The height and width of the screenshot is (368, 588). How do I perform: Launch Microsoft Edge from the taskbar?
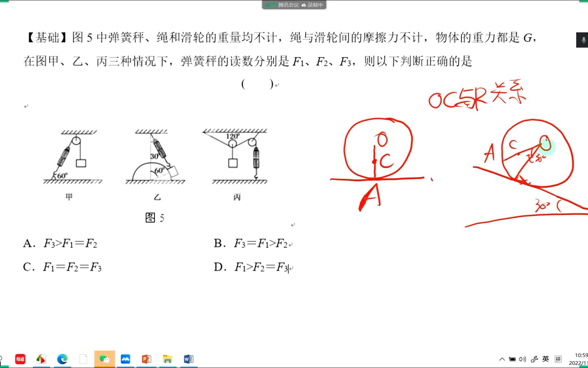62,359
